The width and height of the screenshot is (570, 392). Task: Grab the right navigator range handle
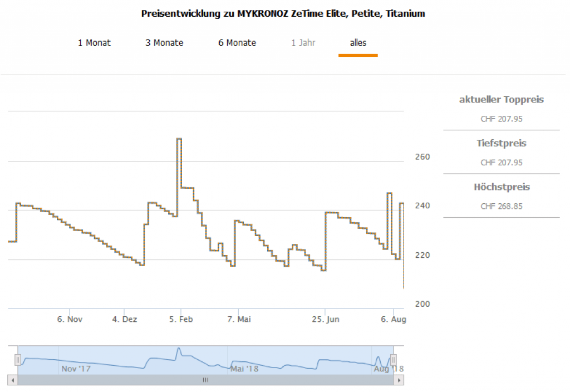coord(394,360)
